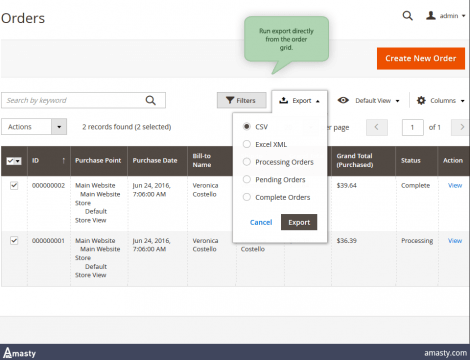Image resolution: width=470 pixels, height=360 pixels.
Task: Click the Amasty logo in footer
Action: [20, 353]
